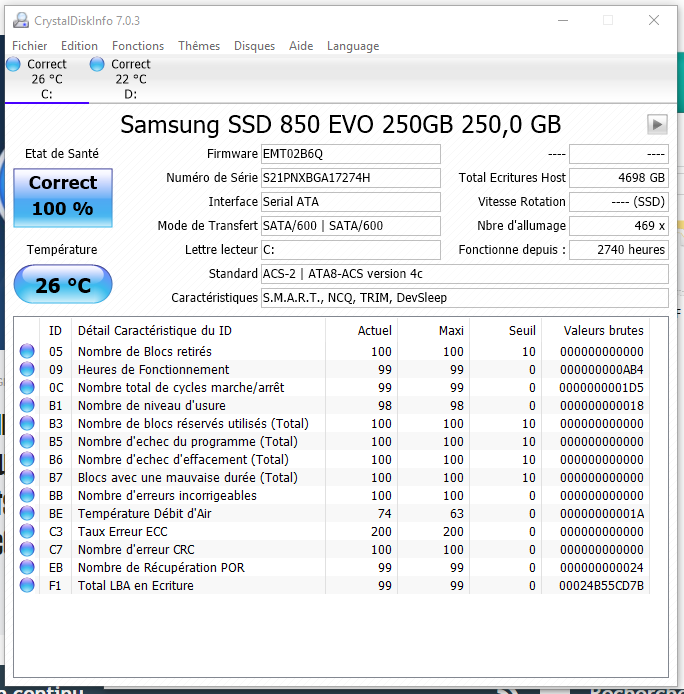Click the Correct 100 % health status button
The height and width of the screenshot is (694, 684).
click(x=63, y=197)
